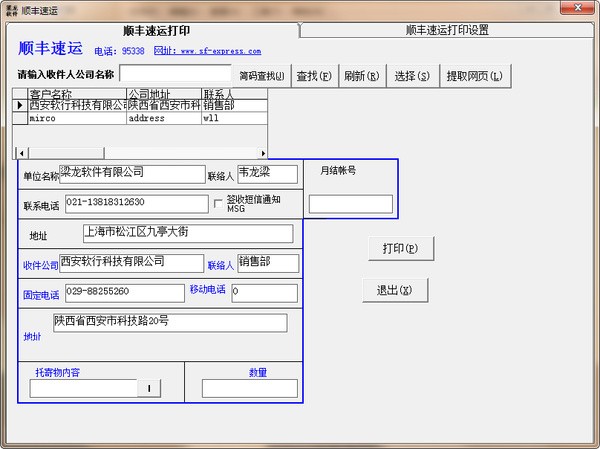Click the 收件公司 field 西安软行科技有限公司
Viewport: 600px width, 449px height.
point(132,263)
